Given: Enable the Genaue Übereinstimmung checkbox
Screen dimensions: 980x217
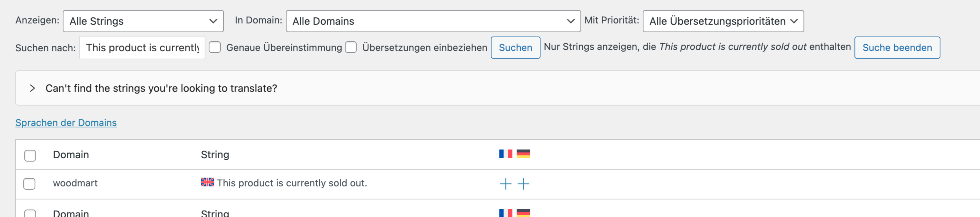Looking at the screenshot, I should coord(215,47).
